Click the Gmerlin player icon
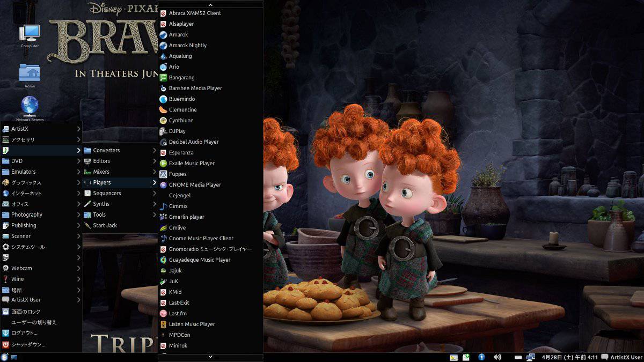Screen dimensions: 644x362 164,217
